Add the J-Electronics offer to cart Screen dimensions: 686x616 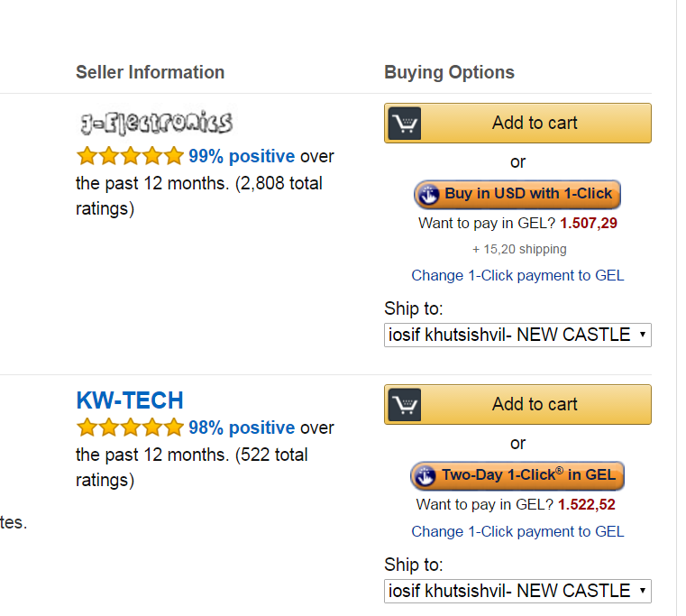(x=535, y=123)
